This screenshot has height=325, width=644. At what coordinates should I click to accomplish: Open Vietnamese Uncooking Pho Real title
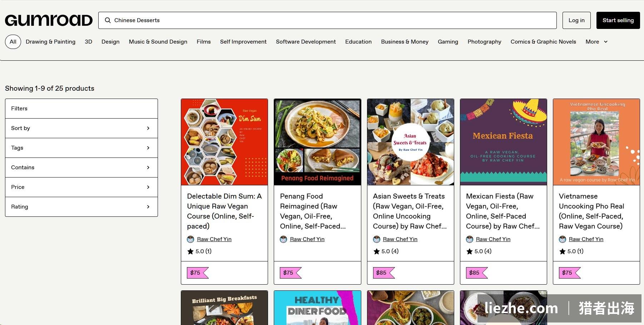coord(591,211)
